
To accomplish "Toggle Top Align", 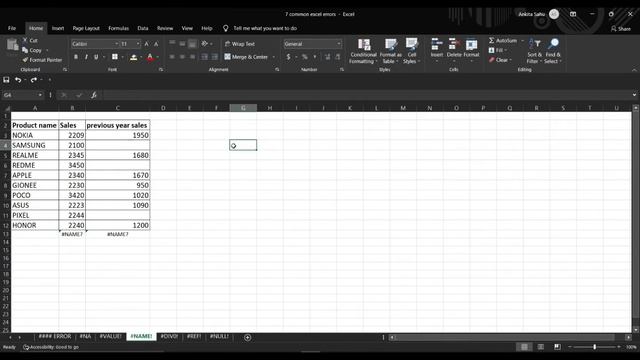I will point(172,43).
